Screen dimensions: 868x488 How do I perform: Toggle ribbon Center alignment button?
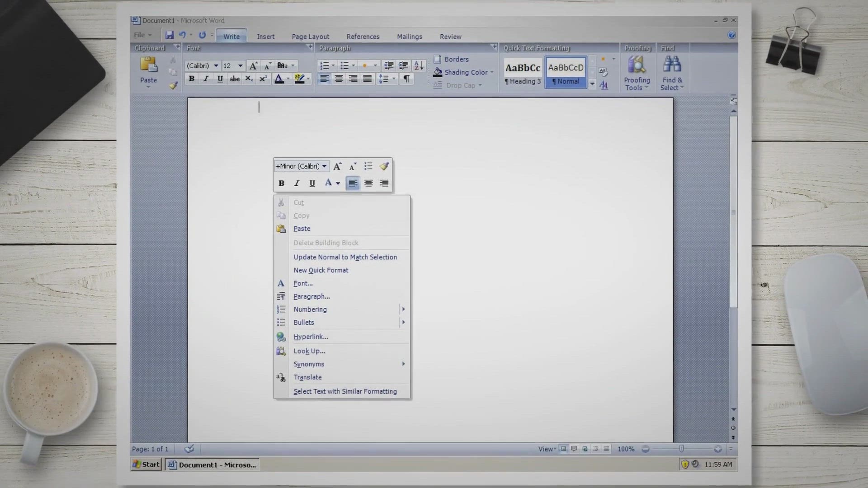[x=339, y=79]
